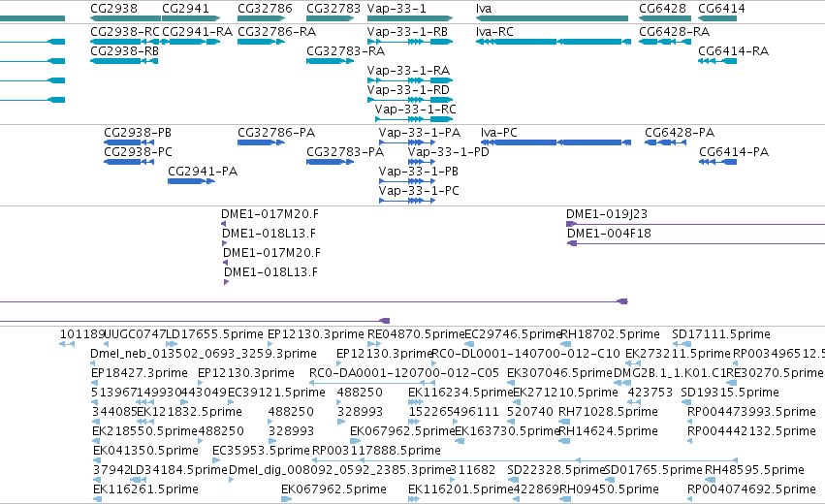The image size is (825, 504).
Task: Select EST LD17655.5prime
Action: pyautogui.click(x=214, y=334)
